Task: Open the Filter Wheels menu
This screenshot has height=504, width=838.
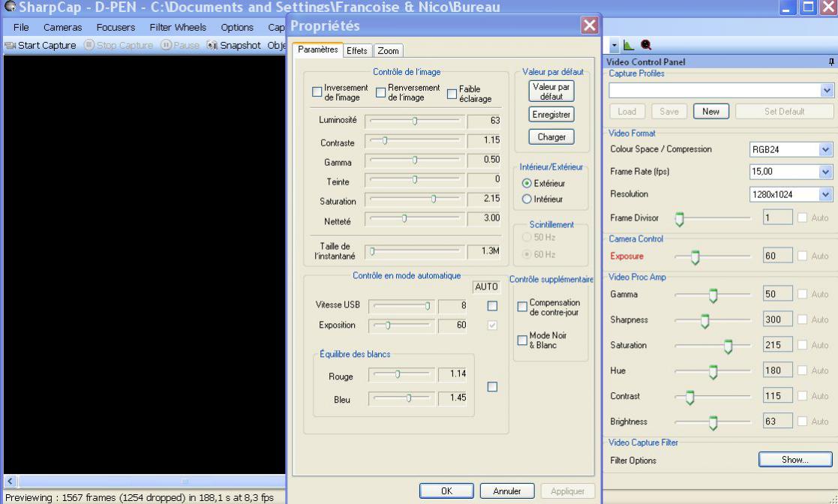Action: (x=178, y=27)
